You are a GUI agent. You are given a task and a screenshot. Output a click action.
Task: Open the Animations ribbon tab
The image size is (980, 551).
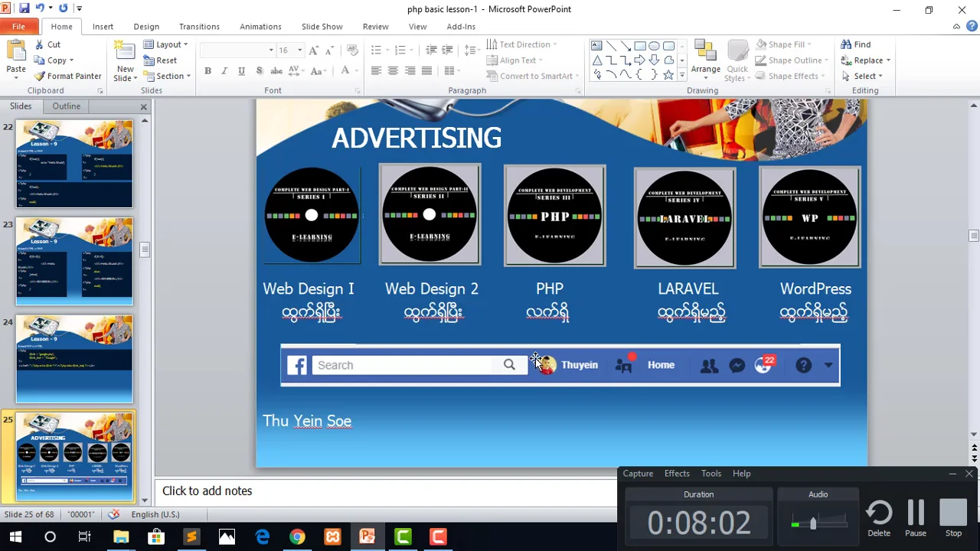click(260, 27)
